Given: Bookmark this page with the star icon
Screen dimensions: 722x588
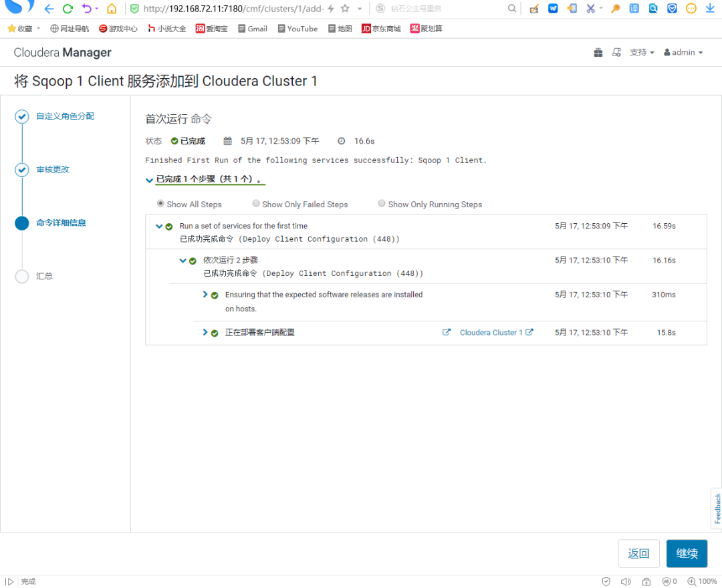Looking at the screenshot, I should (345, 8).
